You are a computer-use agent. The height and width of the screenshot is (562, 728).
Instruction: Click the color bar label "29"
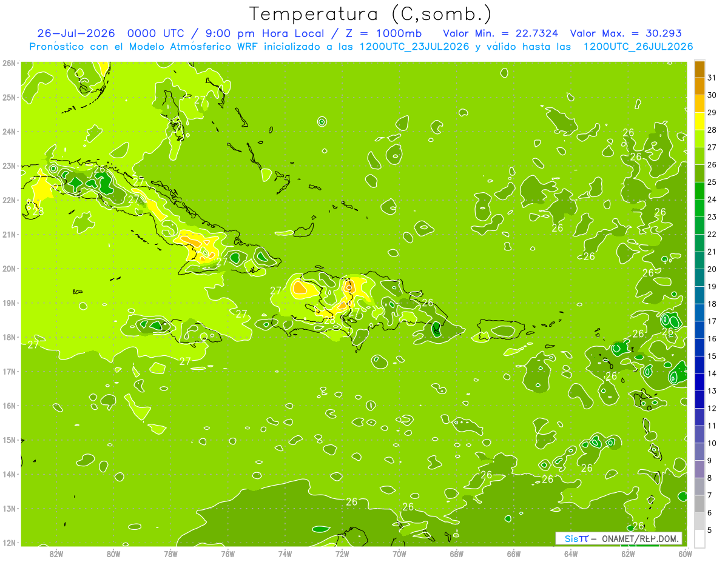712,113
